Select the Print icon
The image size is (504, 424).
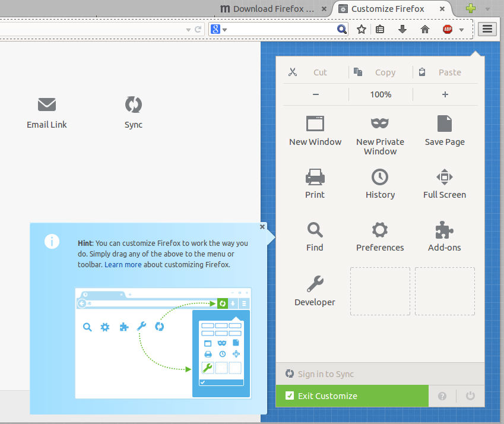(315, 177)
